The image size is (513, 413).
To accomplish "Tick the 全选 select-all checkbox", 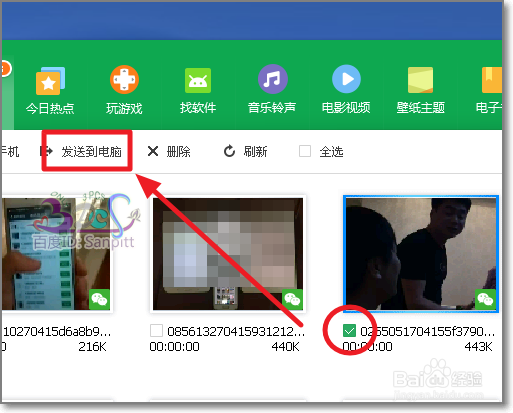I will [x=305, y=151].
